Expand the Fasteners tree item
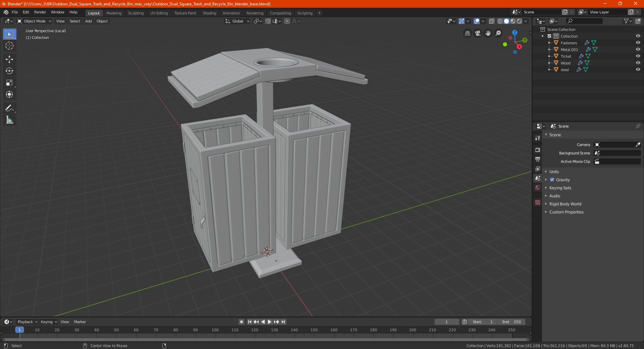 [x=549, y=43]
